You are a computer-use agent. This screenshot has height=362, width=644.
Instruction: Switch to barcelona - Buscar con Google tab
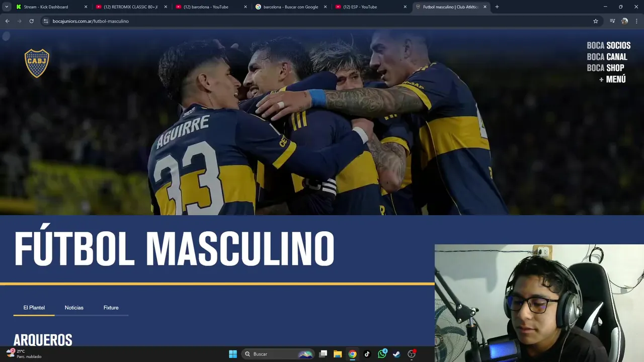coord(290,7)
